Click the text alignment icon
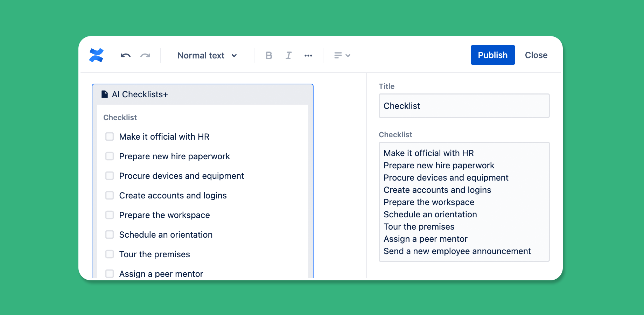 point(338,55)
